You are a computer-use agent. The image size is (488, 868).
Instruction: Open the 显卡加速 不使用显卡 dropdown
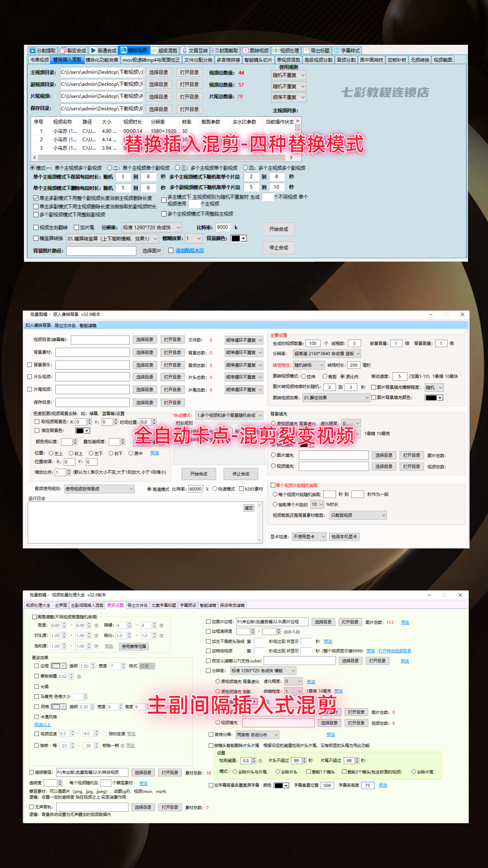tap(310, 537)
